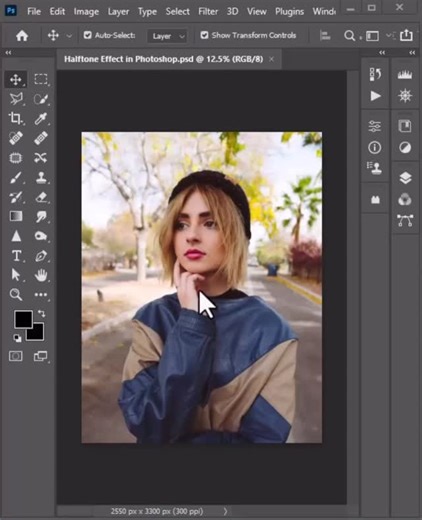Select the Zoom tool in toolbox
422x520 pixels.
point(16,295)
